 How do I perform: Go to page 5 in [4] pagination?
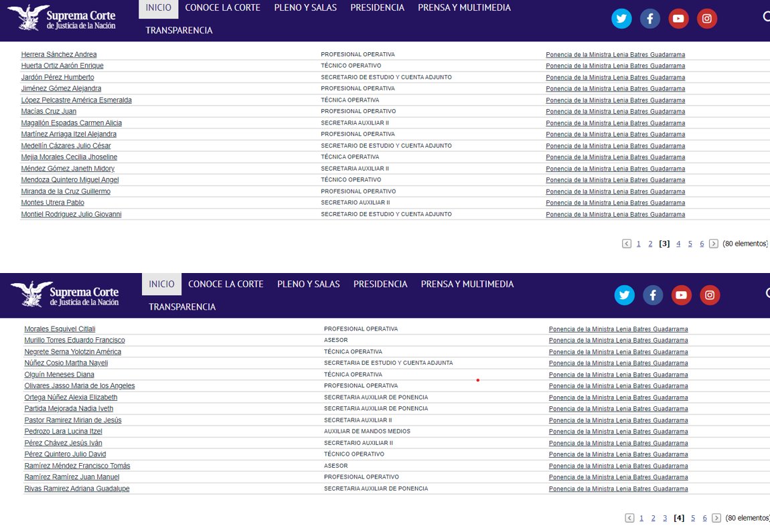[x=693, y=518]
